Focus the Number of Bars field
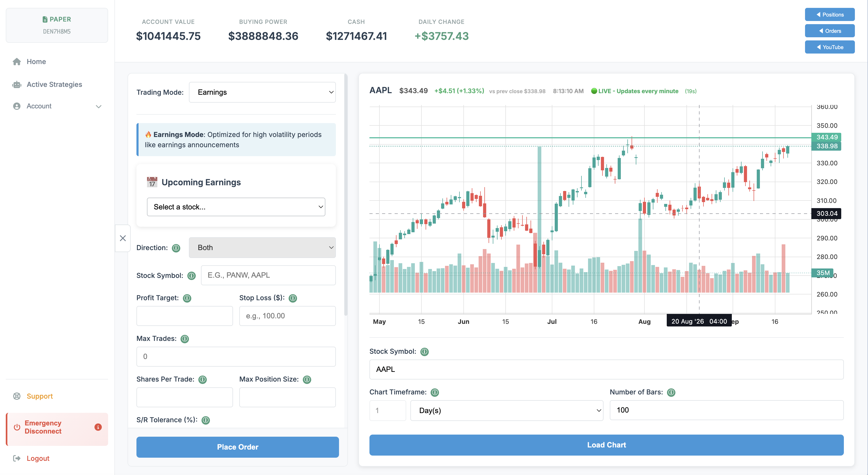The width and height of the screenshot is (868, 475). pyautogui.click(x=727, y=410)
